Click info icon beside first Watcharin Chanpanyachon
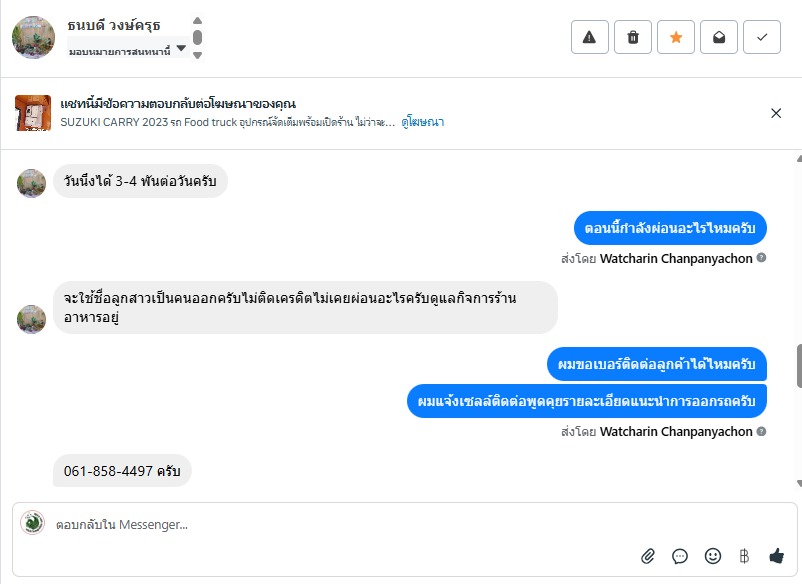Screen dimensions: 802x584 (762, 258)
